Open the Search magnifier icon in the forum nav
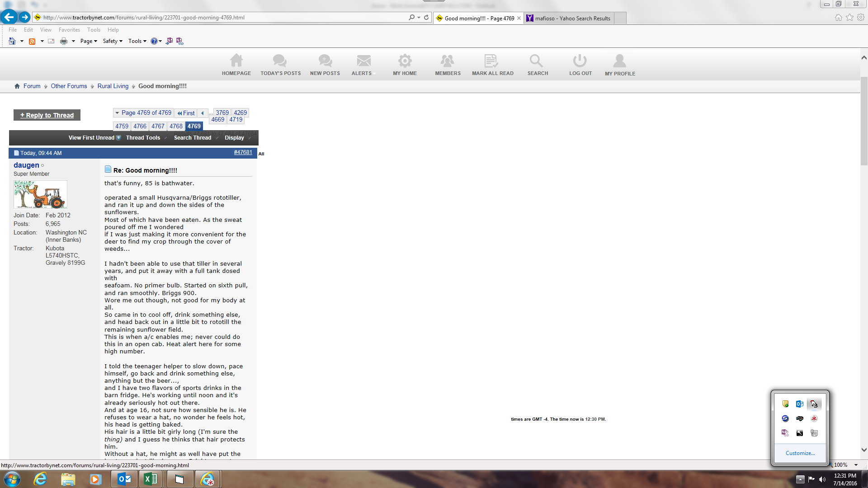 pos(536,61)
